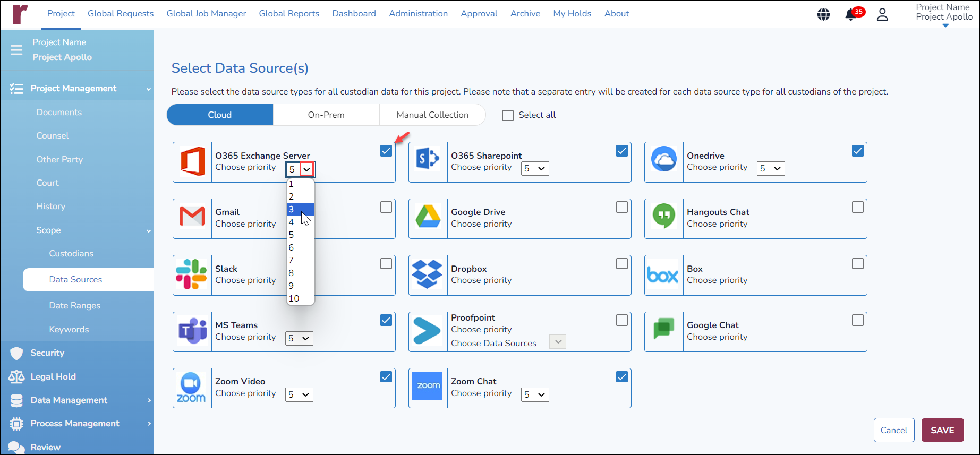Save the data source selections

(x=942, y=430)
